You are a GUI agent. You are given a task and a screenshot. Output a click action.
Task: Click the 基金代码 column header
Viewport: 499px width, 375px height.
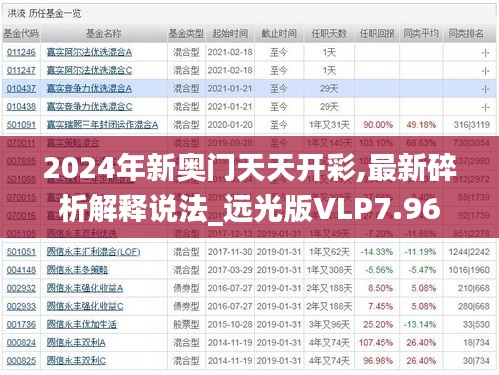coord(21,33)
